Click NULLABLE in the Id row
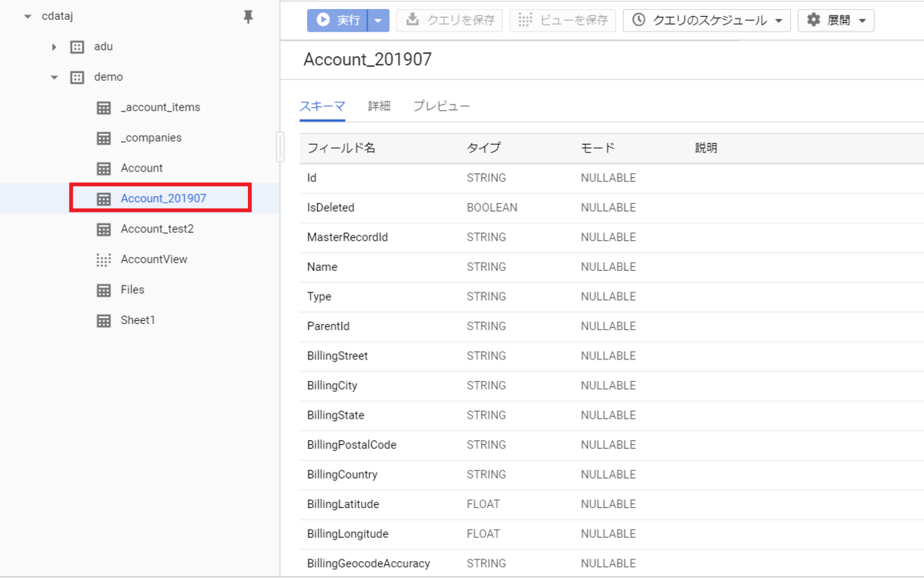Viewport: 924px width, 578px height. (x=608, y=178)
